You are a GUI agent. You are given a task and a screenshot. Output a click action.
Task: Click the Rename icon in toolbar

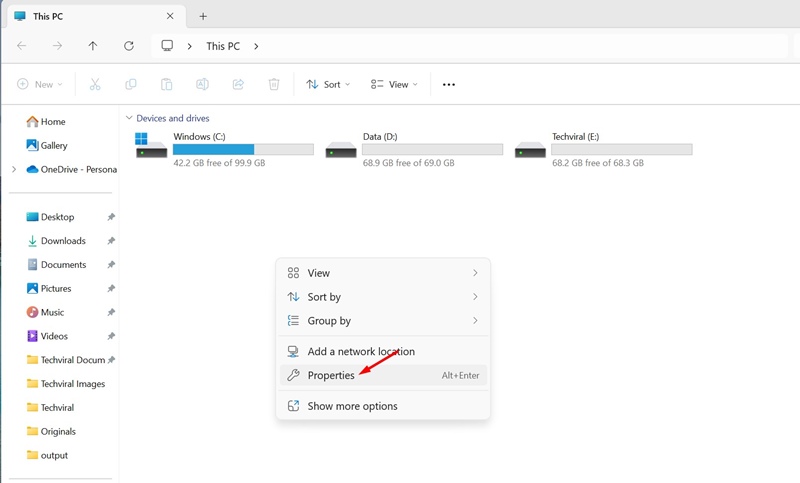[202, 84]
